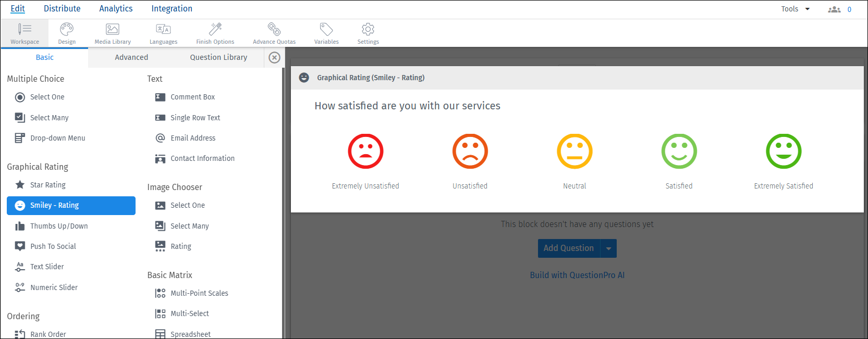Select the Unsatisfied orange frowning smiley

[x=470, y=152]
